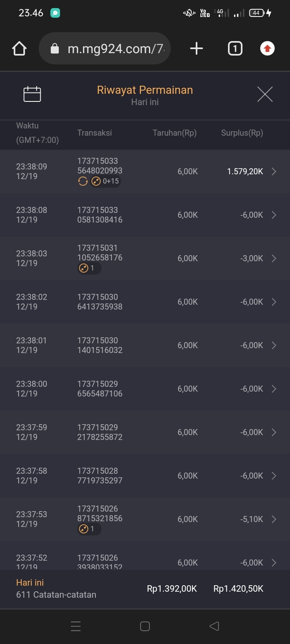Expand the 1.579,20K surplus transaction details
The width and height of the screenshot is (290, 644).
pyautogui.click(x=274, y=171)
